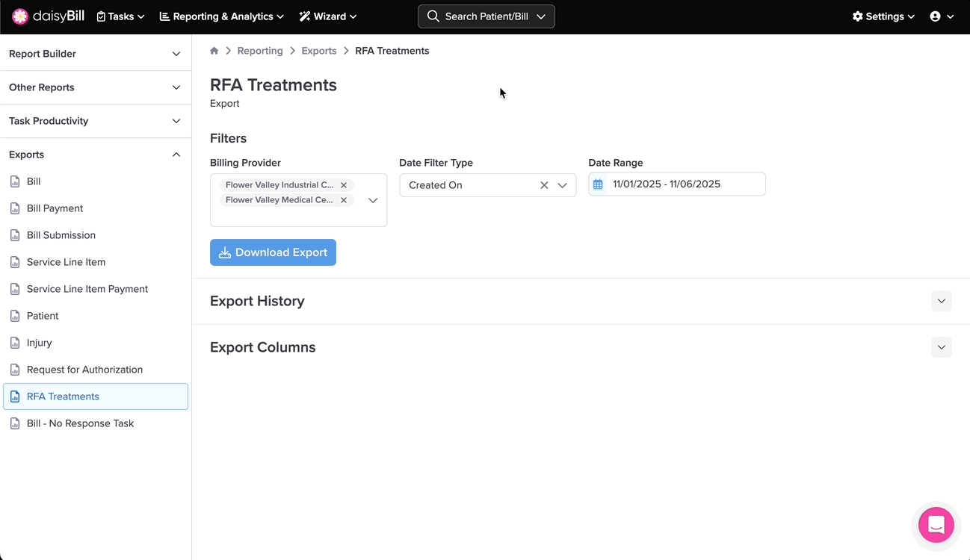Open the chat support bubble
The image size is (970, 560).
(936, 525)
